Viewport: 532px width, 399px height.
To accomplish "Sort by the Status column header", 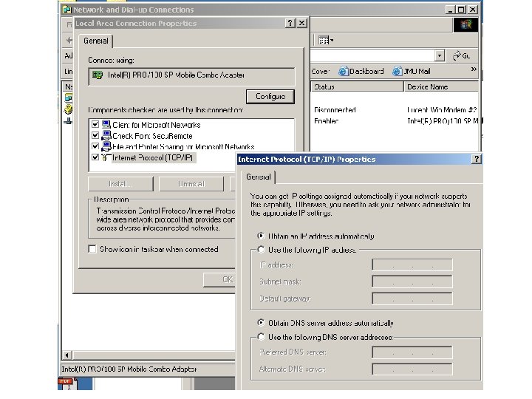I will [x=357, y=87].
